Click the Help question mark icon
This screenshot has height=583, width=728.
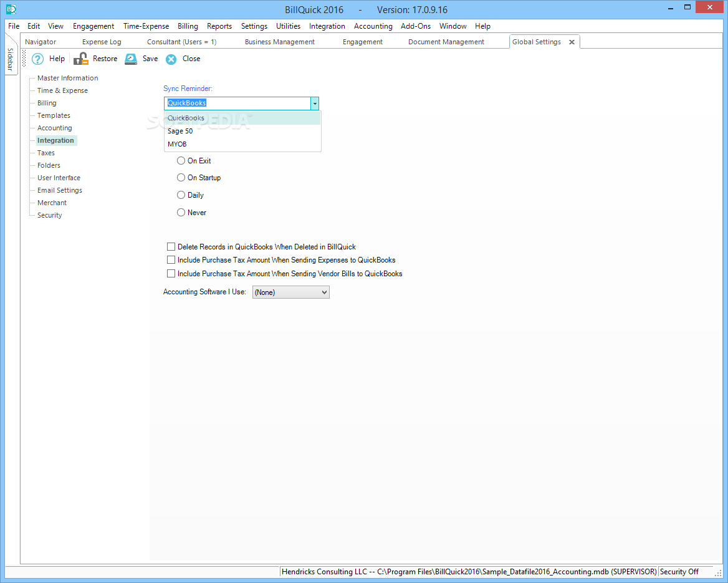37,59
